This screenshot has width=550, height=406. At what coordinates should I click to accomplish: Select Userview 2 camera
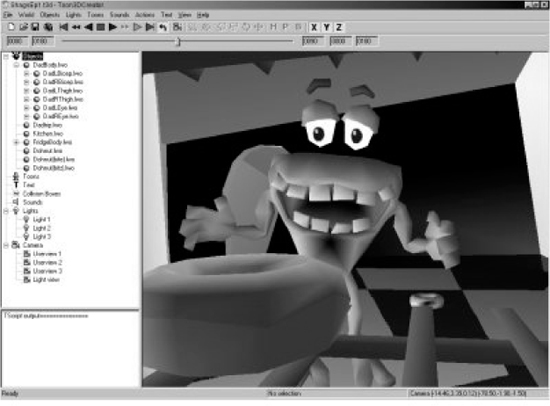click(47, 262)
